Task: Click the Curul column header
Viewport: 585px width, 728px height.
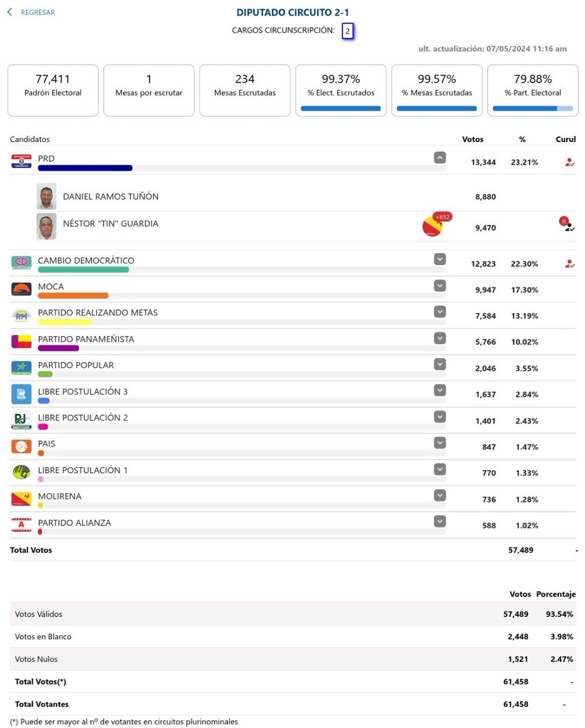Action: (566, 139)
